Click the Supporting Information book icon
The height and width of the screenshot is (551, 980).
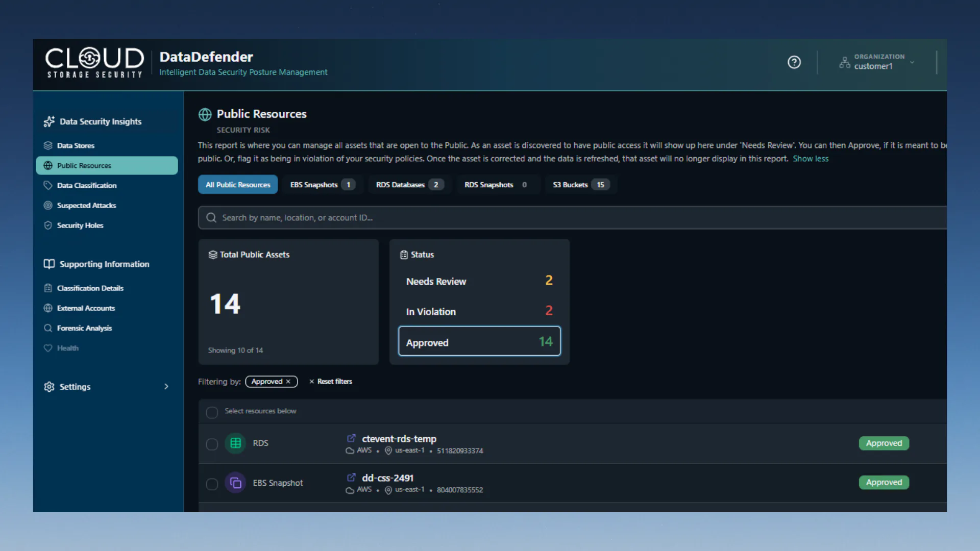pyautogui.click(x=49, y=264)
